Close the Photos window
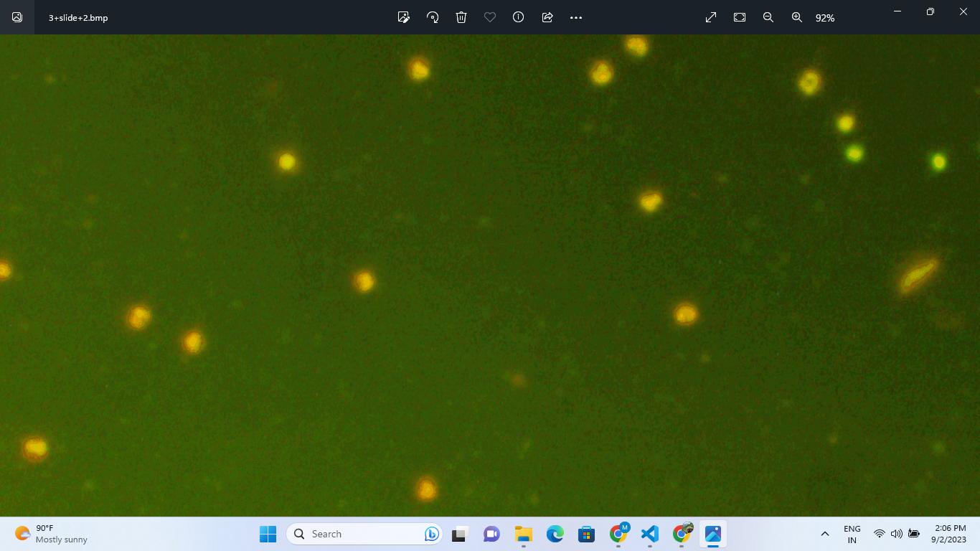Image resolution: width=980 pixels, height=551 pixels. pyautogui.click(x=963, y=11)
